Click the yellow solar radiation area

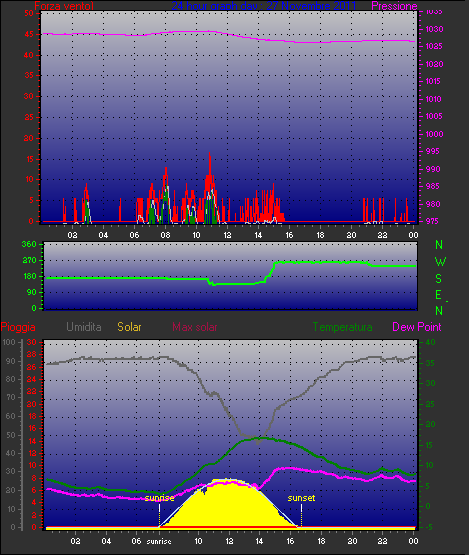coord(227,506)
